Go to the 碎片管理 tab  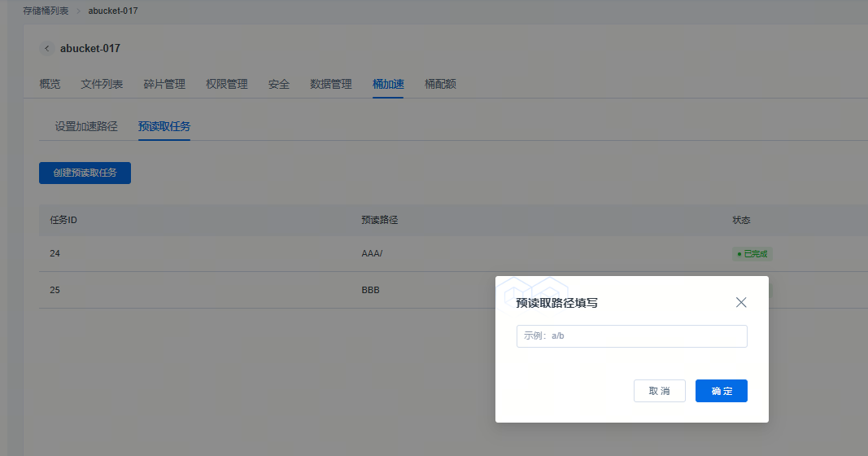[x=164, y=84]
